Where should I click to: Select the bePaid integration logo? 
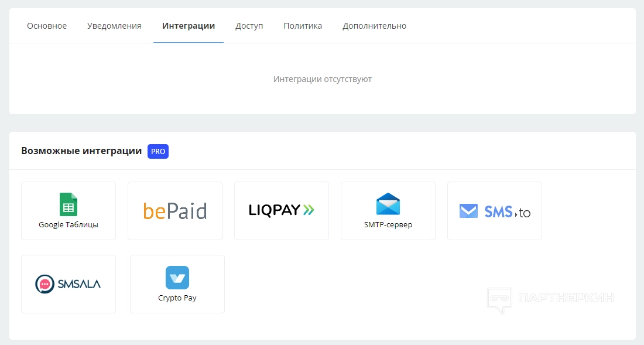tap(175, 211)
